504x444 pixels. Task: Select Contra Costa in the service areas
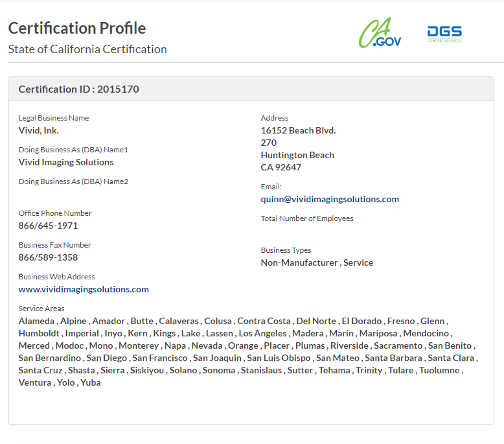pos(264,321)
